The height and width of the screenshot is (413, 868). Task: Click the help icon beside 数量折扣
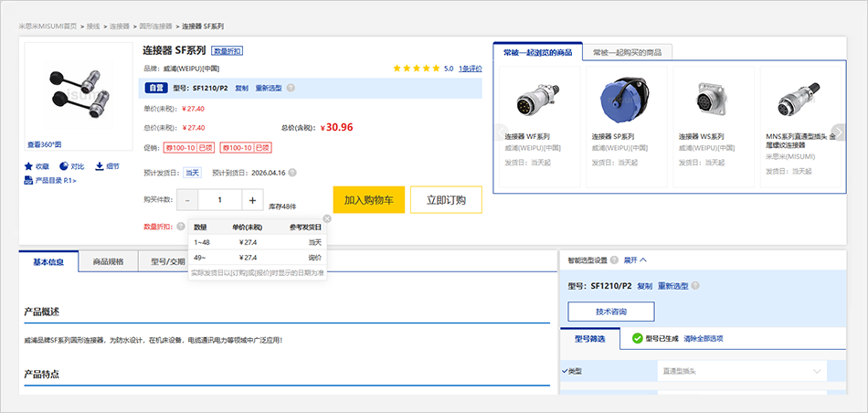(181, 227)
